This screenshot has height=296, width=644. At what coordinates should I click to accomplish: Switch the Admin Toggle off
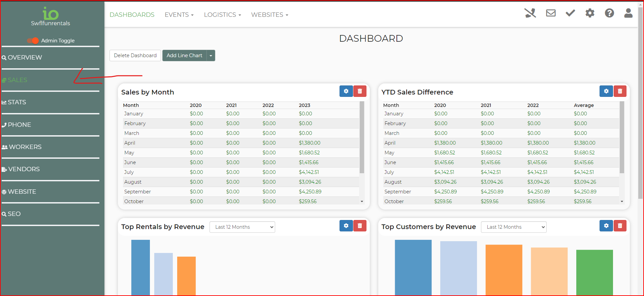point(33,41)
